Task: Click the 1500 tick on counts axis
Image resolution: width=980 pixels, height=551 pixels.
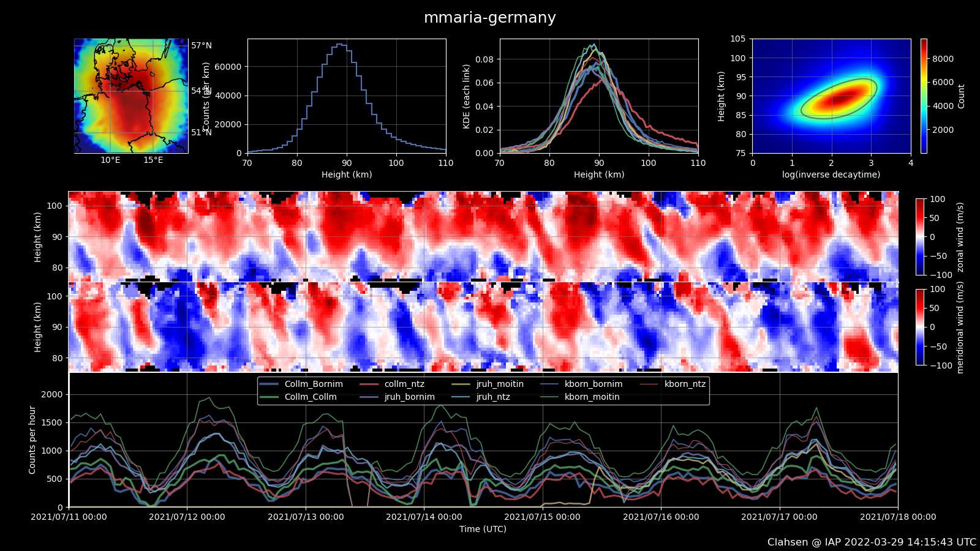Action: (52, 422)
